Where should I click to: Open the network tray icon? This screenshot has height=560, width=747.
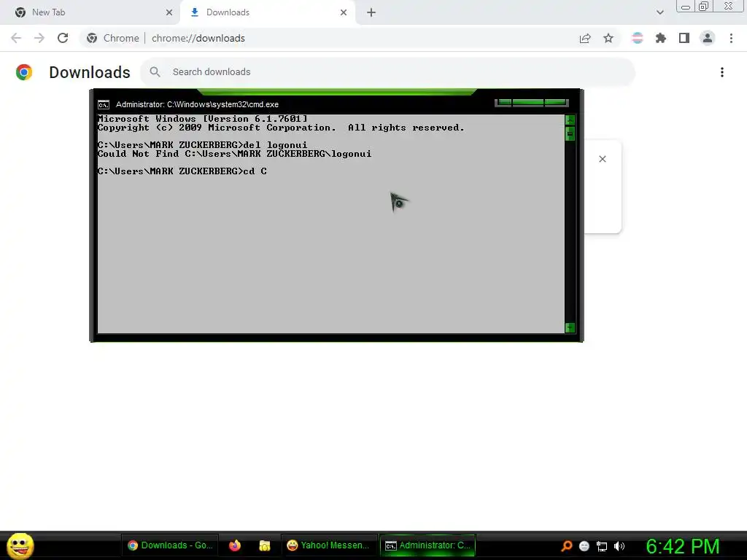602,546
